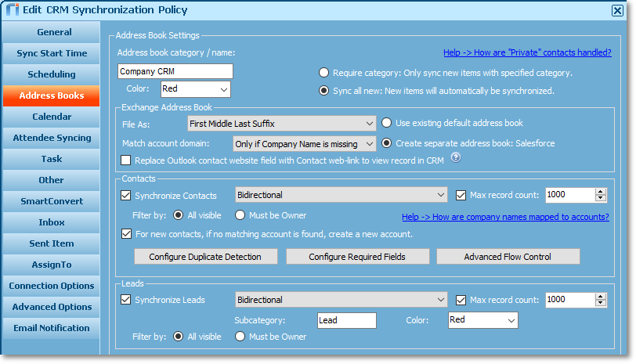
Task: Click the app logo in title bar
Action: (x=13, y=9)
